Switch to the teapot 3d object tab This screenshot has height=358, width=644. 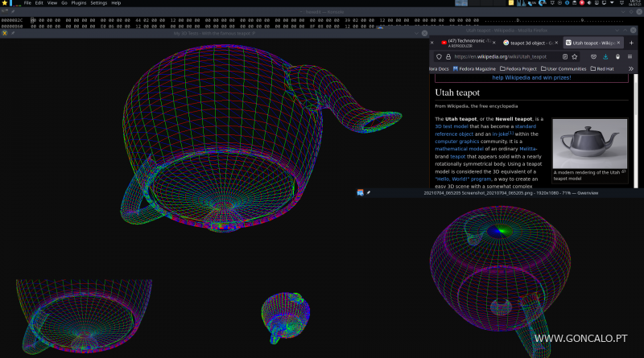(x=528, y=42)
